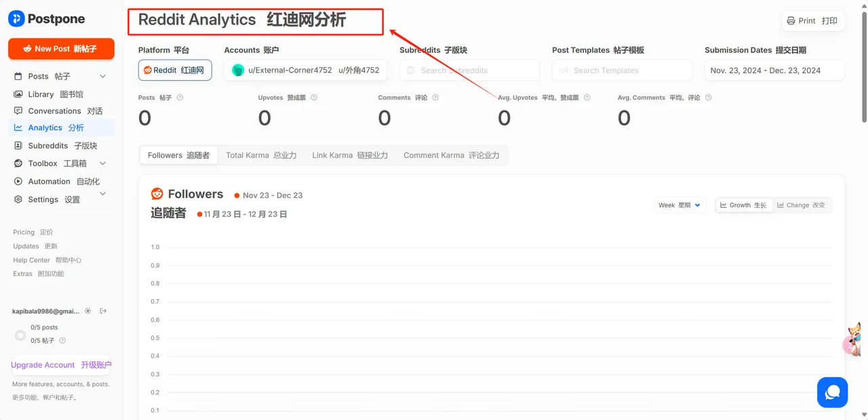This screenshot has height=420, width=868.
Task: Click the "Nov 23 - Dec 23" chart legend
Action: click(273, 195)
